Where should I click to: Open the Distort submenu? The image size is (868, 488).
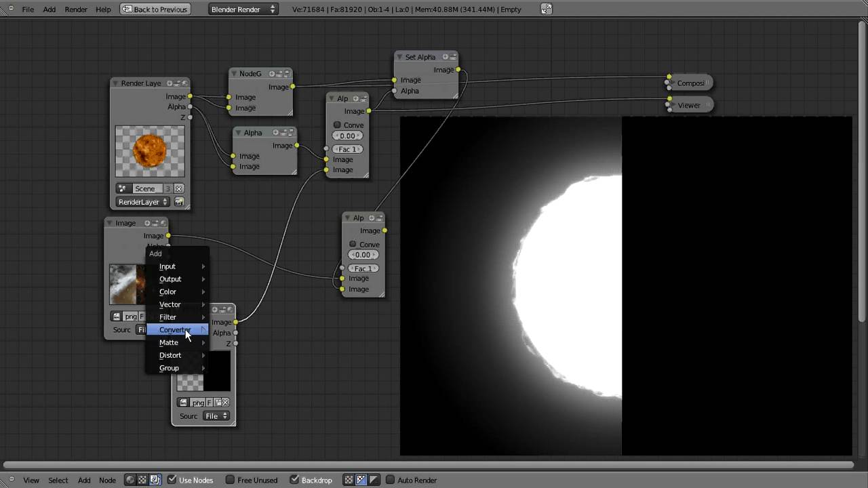(178, 356)
